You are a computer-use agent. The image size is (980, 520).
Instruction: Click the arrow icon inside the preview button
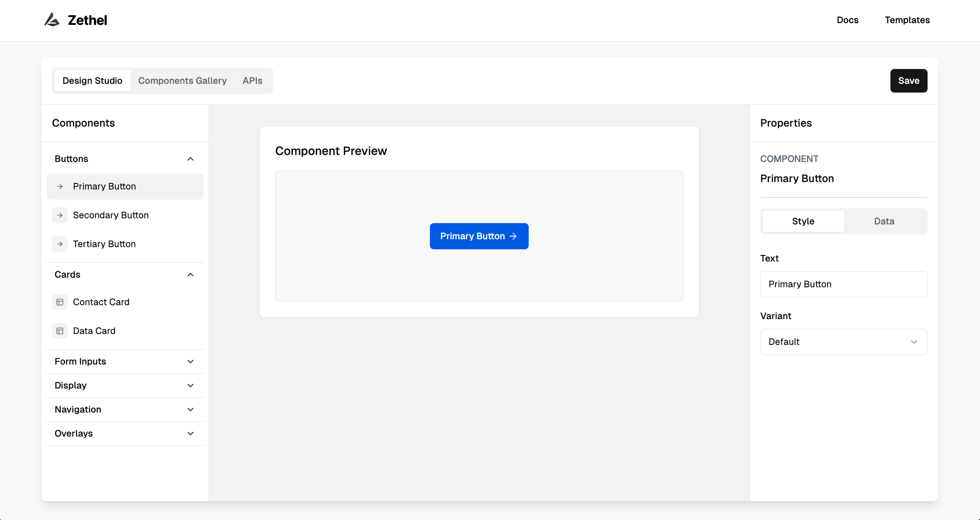coord(513,236)
